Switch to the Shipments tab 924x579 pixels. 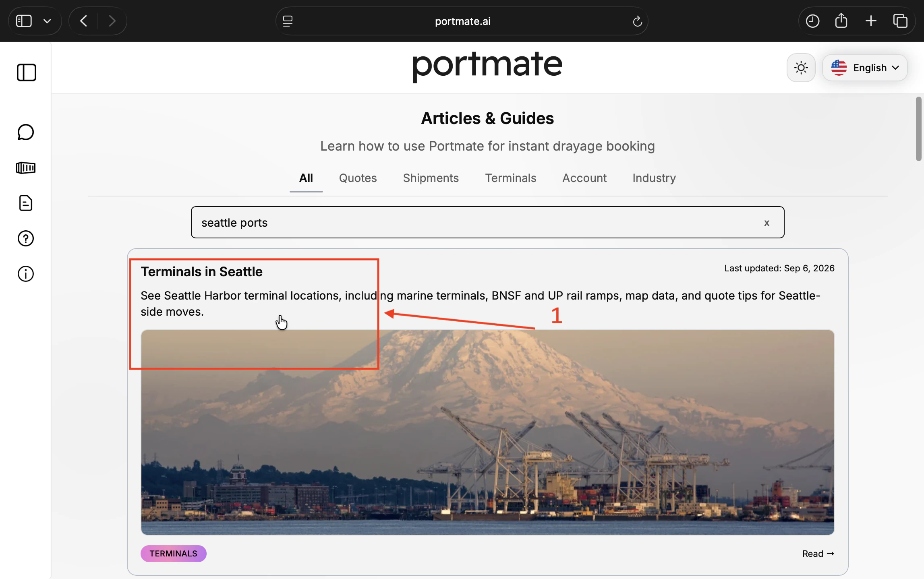pyautogui.click(x=431, y=178)
